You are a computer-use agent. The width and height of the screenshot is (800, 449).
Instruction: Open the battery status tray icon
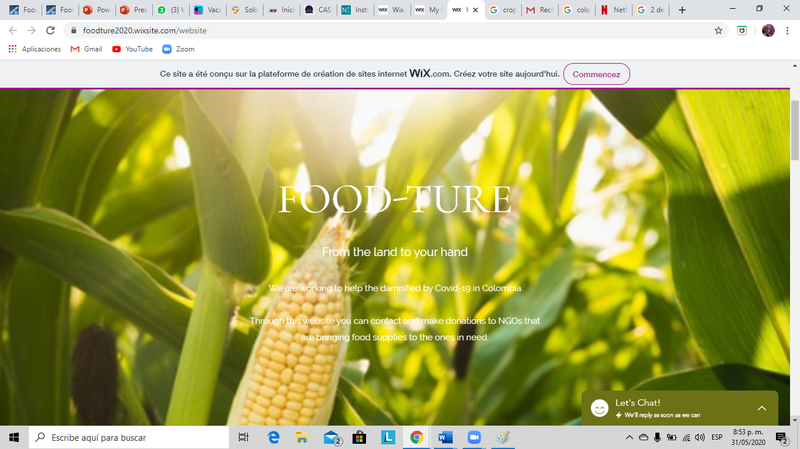[671, 437]
